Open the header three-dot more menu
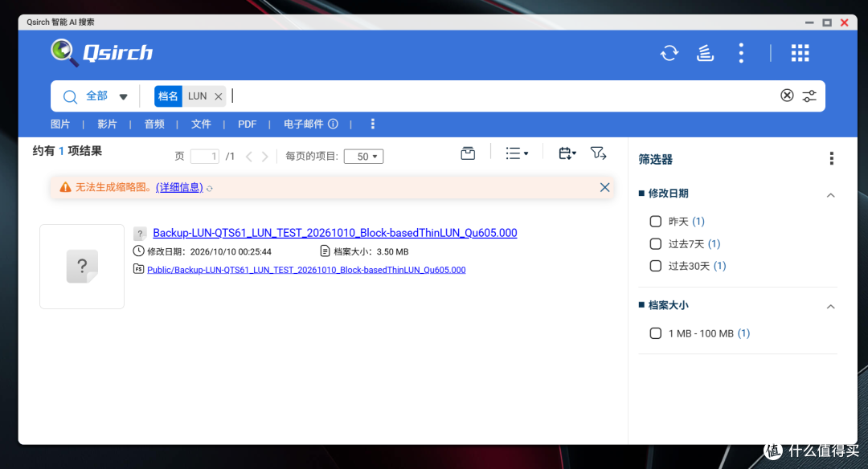Viewport: 868px width, 469px height. [x=741, y=53]
